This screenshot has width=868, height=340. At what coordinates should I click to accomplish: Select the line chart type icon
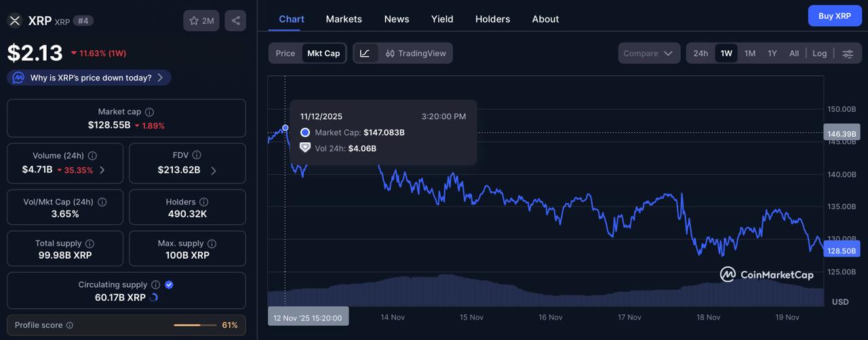[365, 54]
